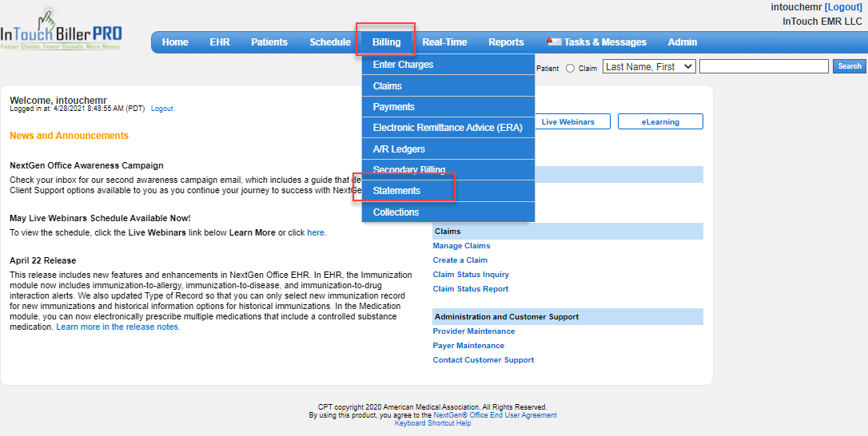Open the Collections menu entry
The image size is (868, 436).
[396, 212]
